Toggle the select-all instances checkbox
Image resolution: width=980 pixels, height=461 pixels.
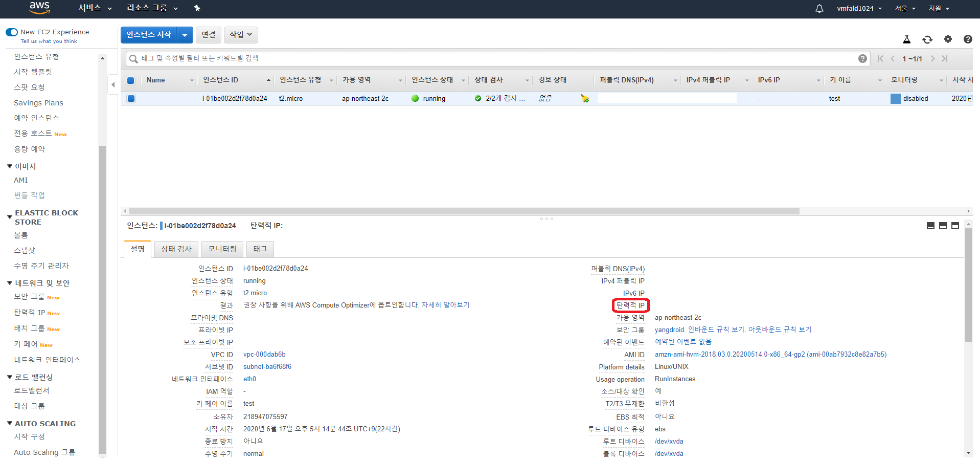click(131, 80)
